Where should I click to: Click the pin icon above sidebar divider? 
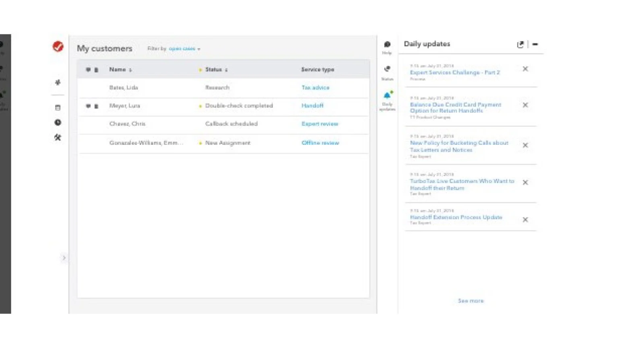point(58,82)
